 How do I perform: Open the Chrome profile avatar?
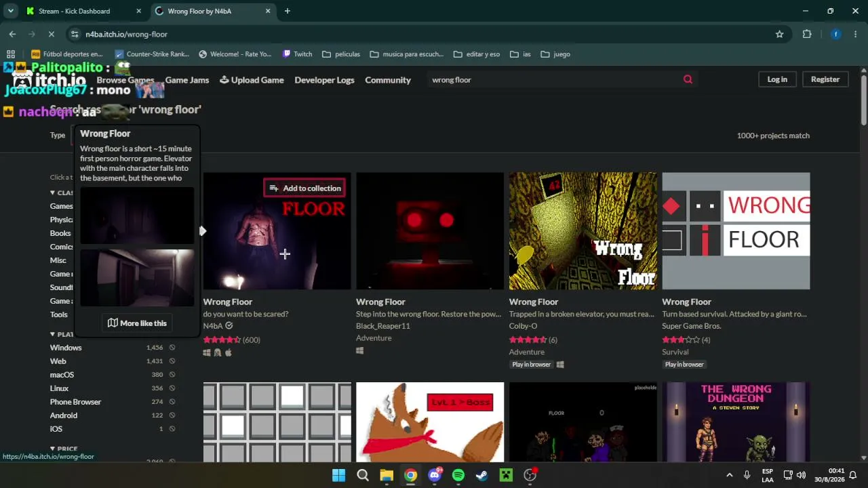click(x=835, y=34)
